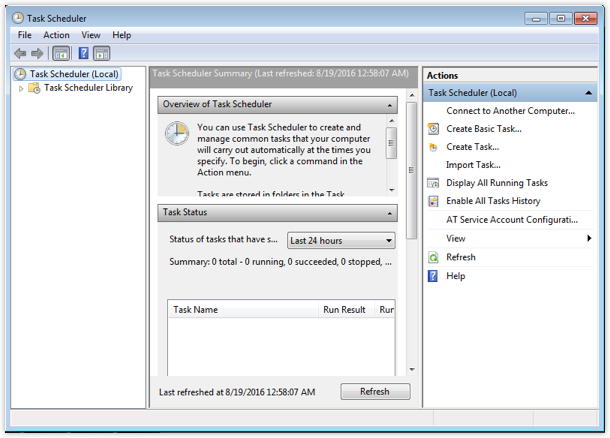Select Task Scheduler (Local) root node
This screenshot has width=610, height=438.
coord(74,74)
